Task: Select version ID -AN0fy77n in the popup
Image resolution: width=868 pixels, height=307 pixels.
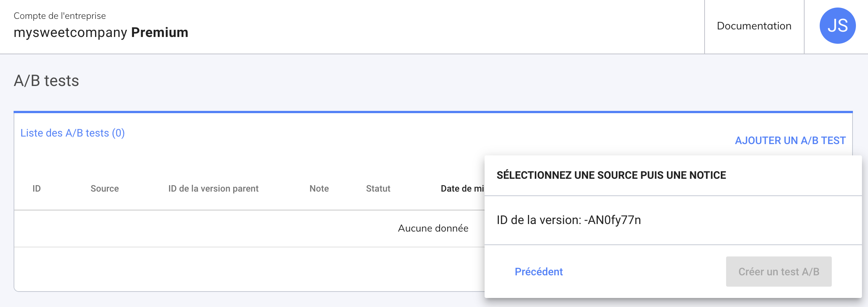Action: coord(569,220)
